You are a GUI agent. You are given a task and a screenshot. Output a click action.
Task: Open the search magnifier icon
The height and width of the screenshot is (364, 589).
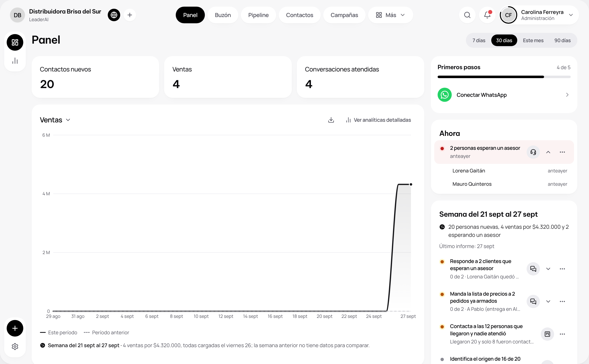coord(467,15)
